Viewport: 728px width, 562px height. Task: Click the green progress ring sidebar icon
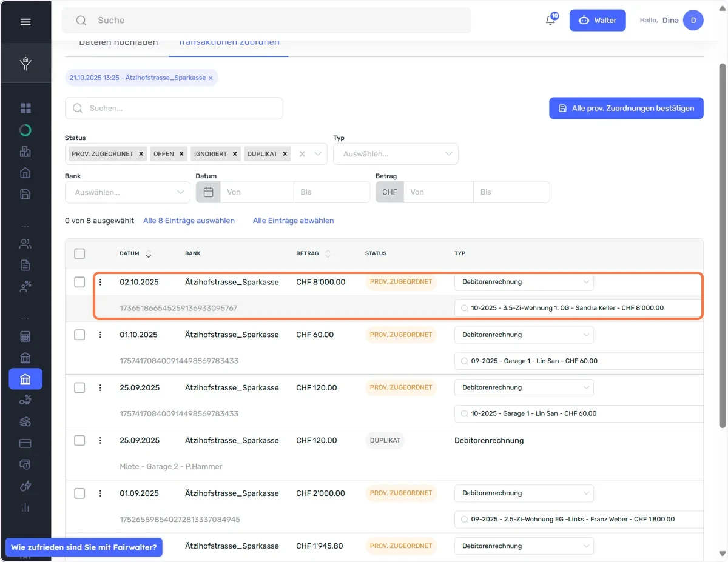pos(25,130)
